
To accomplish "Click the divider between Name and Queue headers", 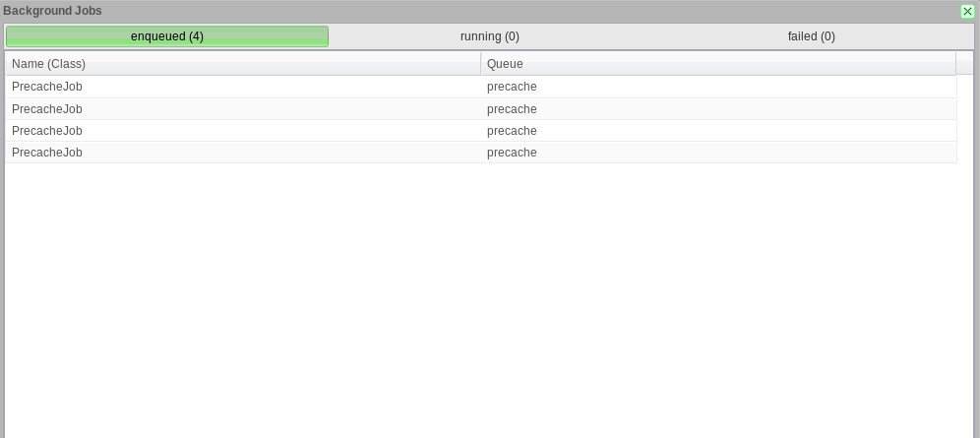I will tap(480, 64).
